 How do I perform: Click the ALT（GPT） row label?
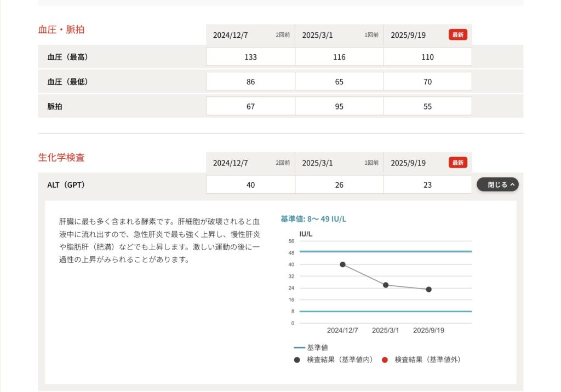pos(66,185)
